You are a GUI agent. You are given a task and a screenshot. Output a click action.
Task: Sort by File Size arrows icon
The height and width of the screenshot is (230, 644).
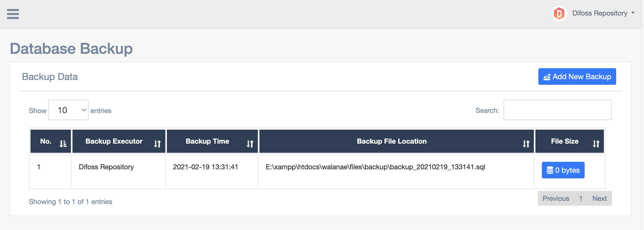coord(596,144)
